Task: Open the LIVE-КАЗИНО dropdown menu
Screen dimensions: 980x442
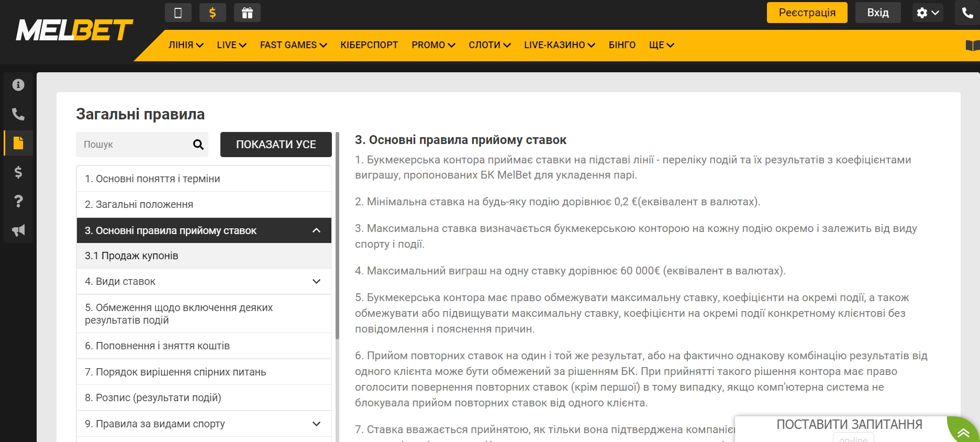Action: point(559,45)
